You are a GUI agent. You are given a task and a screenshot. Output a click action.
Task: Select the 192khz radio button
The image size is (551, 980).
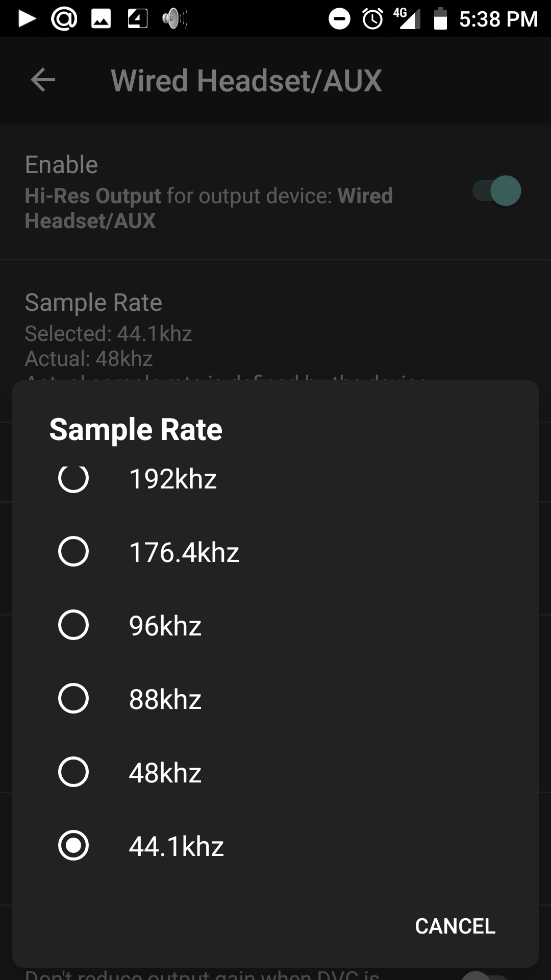coord(73,478)
